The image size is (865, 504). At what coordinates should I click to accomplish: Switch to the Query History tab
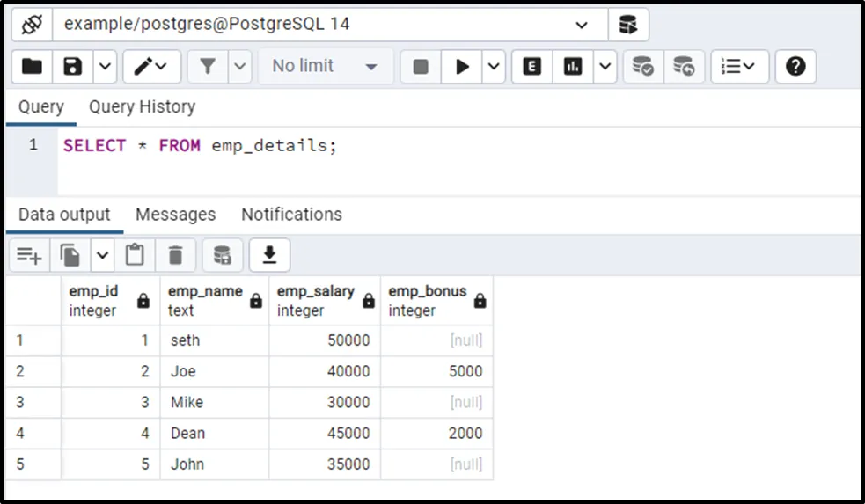[x=142, y=107]
